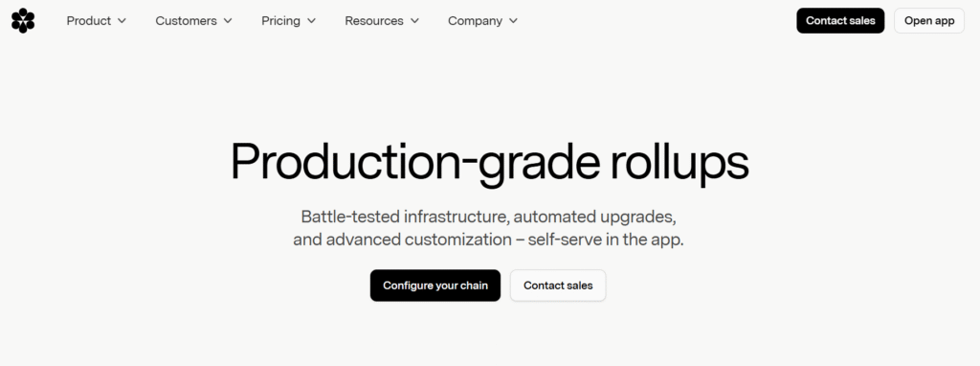
Task: Open the Product menu label
Action: pyautogui.click(x=89, y=21)
